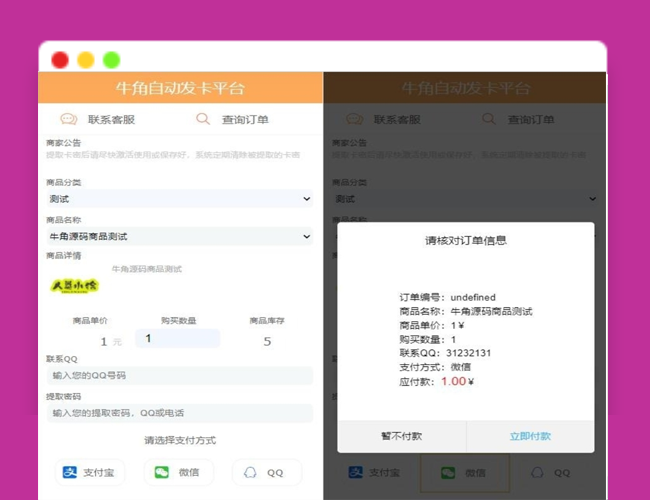Click the dimmed Alipay icon in right panel
Image resolution: width=650 pixels, height=500 pixels.
coord(356,472)
